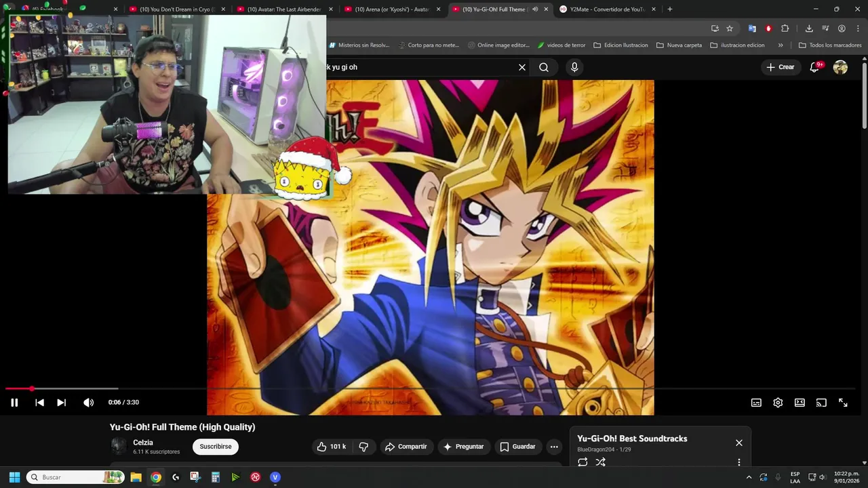Open the Calculator from the taskbar

(216, 477)
